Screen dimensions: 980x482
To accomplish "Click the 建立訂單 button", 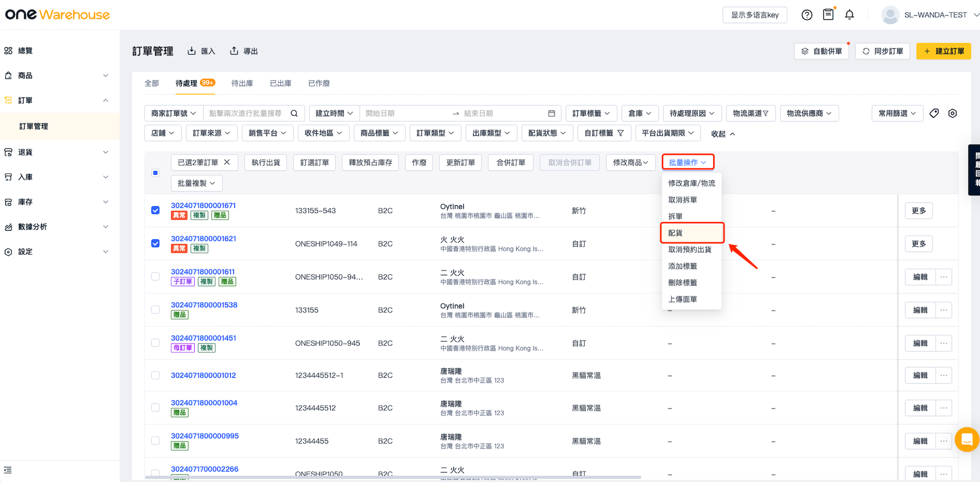I will pyautogui.click(x=943, y=51).
